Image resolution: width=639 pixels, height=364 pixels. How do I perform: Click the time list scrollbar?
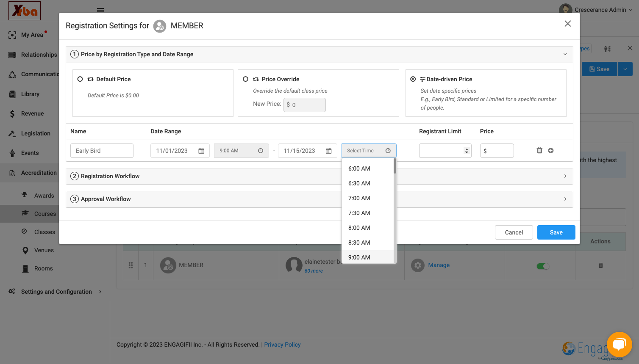395,166
